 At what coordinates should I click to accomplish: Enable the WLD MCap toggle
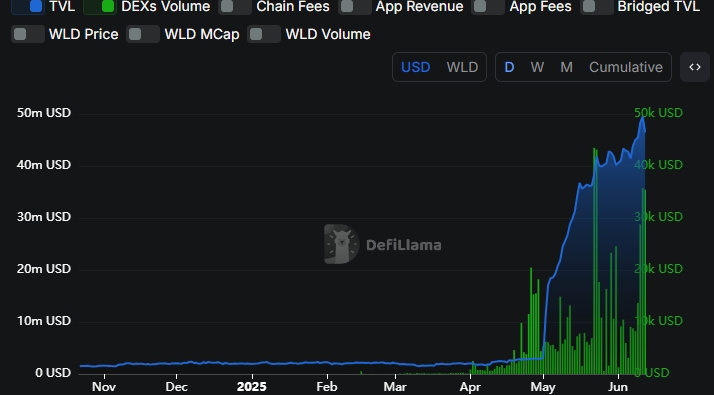pos(143,34)
